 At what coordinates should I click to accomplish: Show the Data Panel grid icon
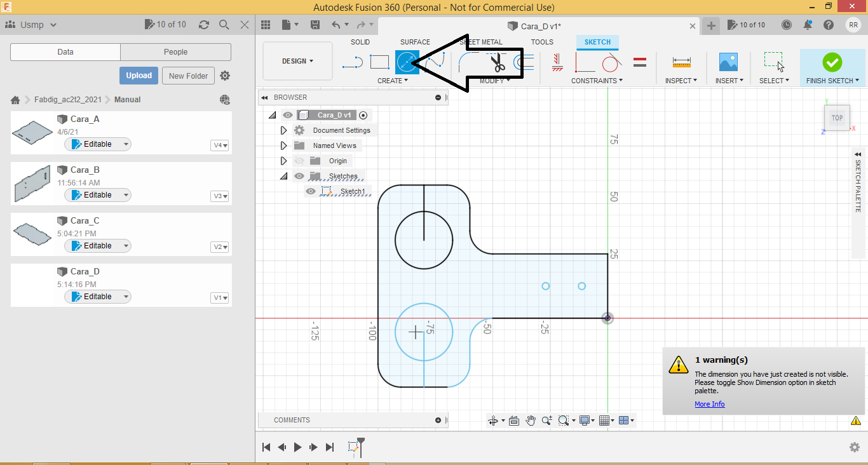266,25
